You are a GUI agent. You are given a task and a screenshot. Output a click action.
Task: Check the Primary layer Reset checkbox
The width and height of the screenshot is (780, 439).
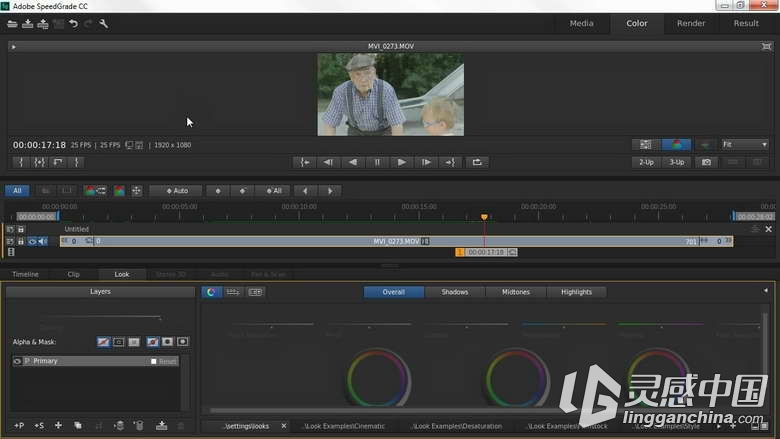pyautogui.click(x=154, y=361)
